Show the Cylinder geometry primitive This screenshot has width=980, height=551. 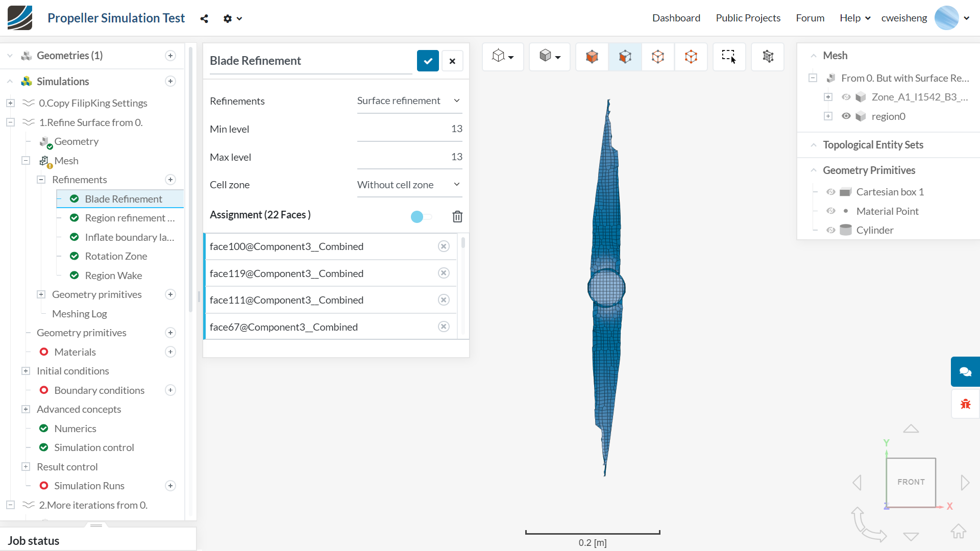point(830,230)
